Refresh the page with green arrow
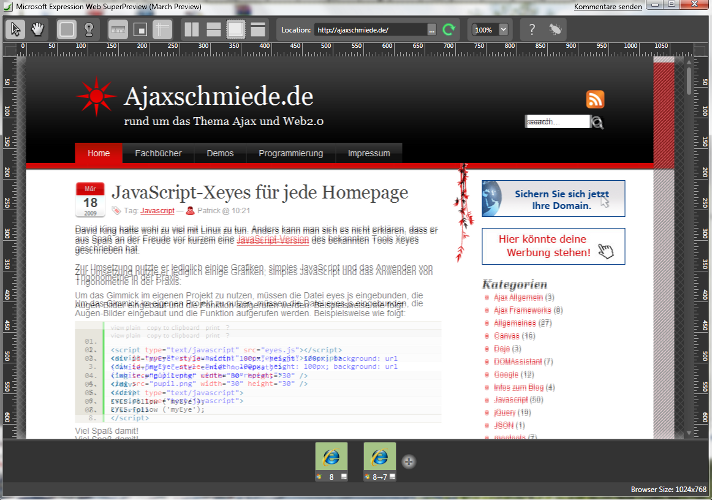The image size is (712, 500). [449, 30]
